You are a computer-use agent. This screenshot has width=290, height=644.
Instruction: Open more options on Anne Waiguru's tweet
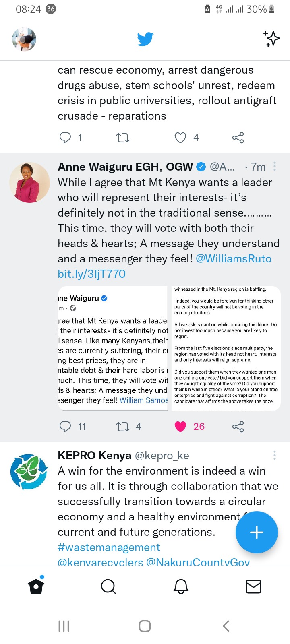click(x=275, y=166)
